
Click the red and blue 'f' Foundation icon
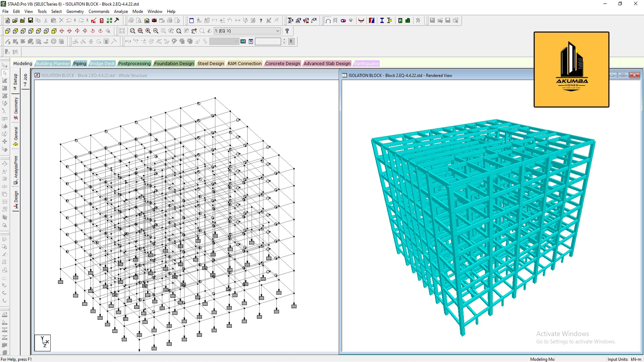tap(372, 20)
